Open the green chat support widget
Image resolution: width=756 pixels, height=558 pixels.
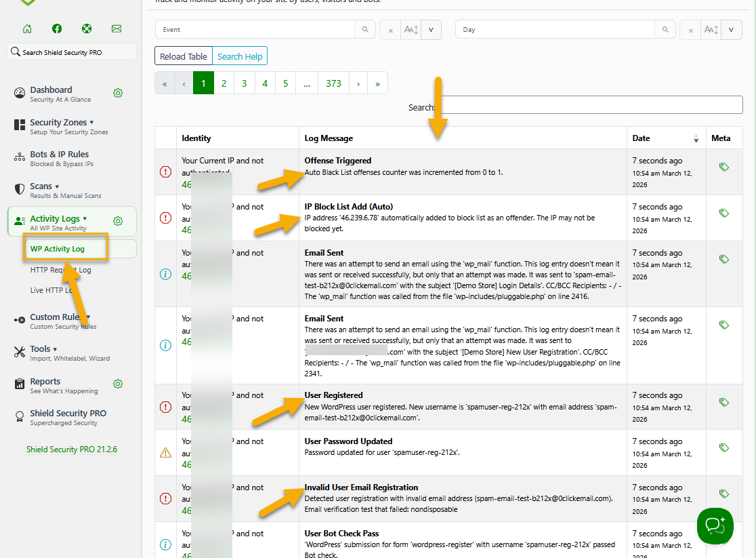(x=715, y=525)
